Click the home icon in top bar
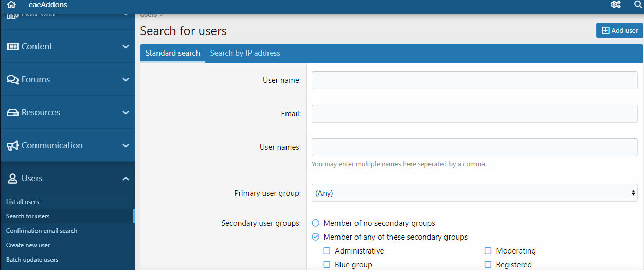Screen dimensions: 644x270 coord(11,5)
